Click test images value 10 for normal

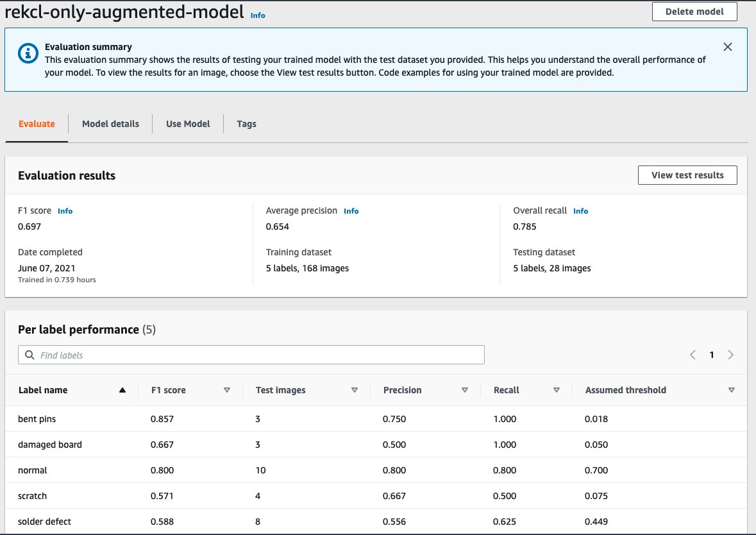coord(260,470)
